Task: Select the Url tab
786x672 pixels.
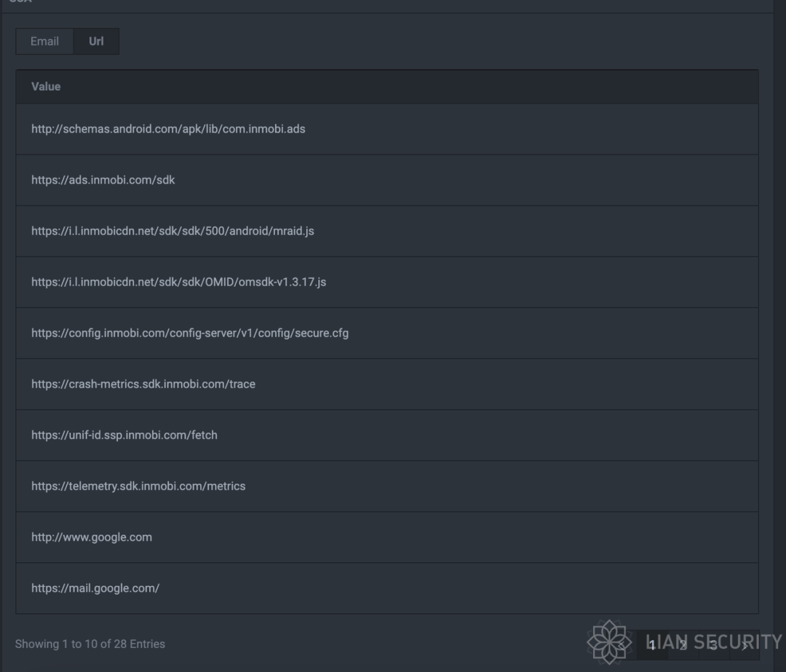Action: [96, 41]
